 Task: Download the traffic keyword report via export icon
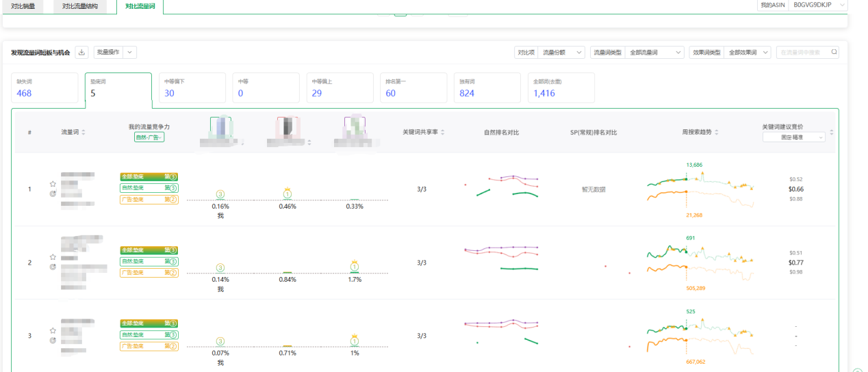click(82, 52)
